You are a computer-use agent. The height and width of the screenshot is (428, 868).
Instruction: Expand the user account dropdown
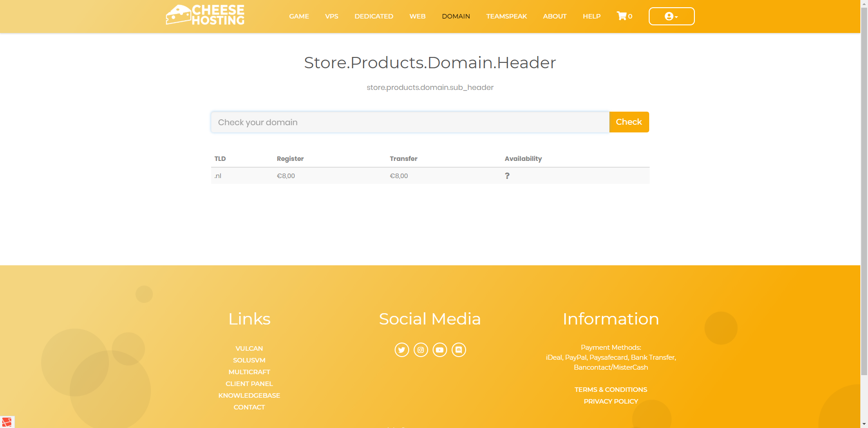click(x=671, y=16)
